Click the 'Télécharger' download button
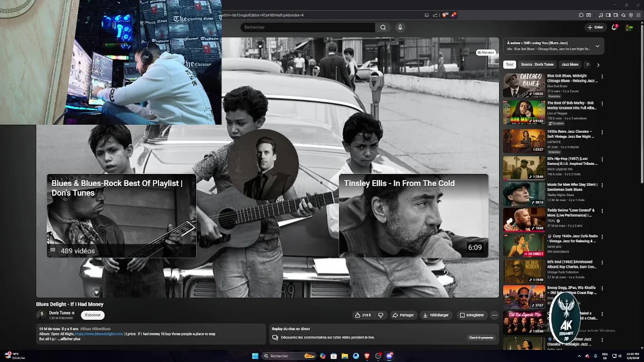Screen dimensions: 644x362 point(436,315)
